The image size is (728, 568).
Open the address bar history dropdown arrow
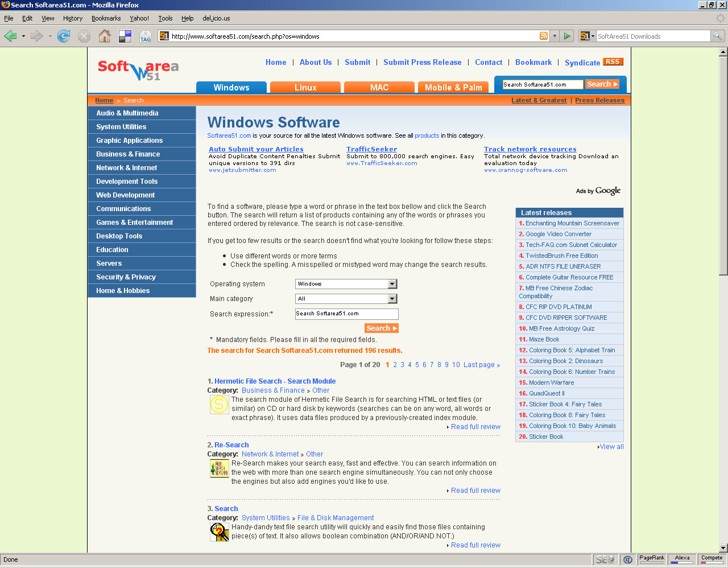[x=555, y=36]
